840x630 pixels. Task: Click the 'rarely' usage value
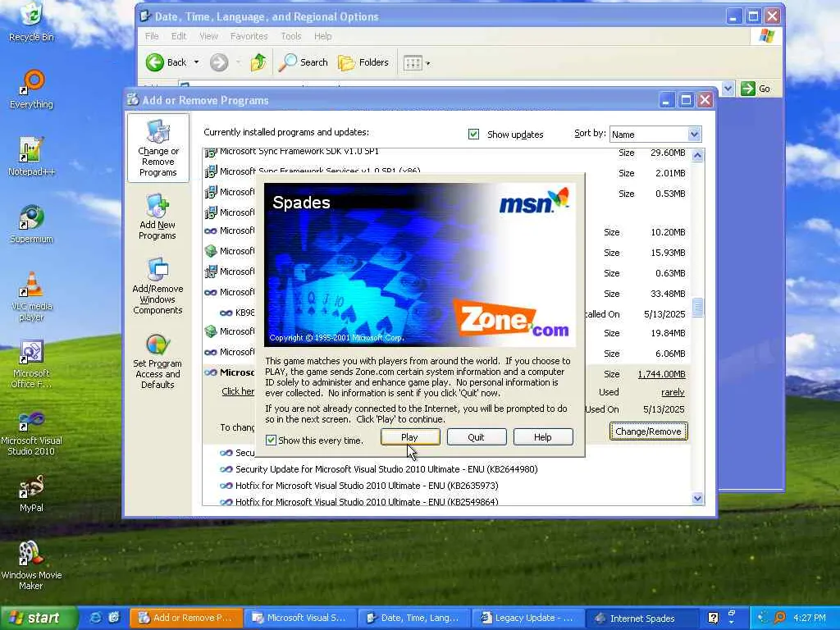(673, 392)
